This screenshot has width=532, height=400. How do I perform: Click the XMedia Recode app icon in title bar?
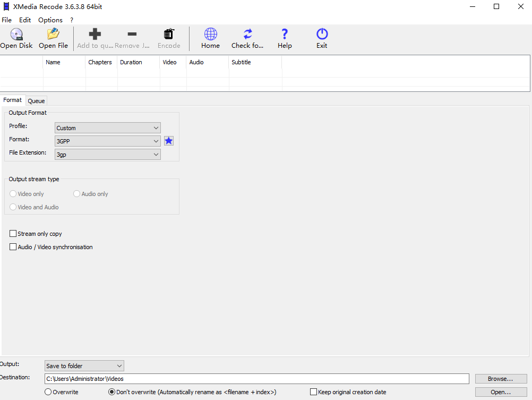click(6, 6)
